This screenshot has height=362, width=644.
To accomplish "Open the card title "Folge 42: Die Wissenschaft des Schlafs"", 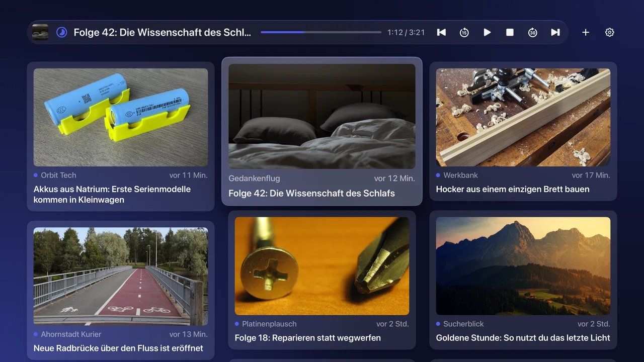I will (x=311, y=193).
